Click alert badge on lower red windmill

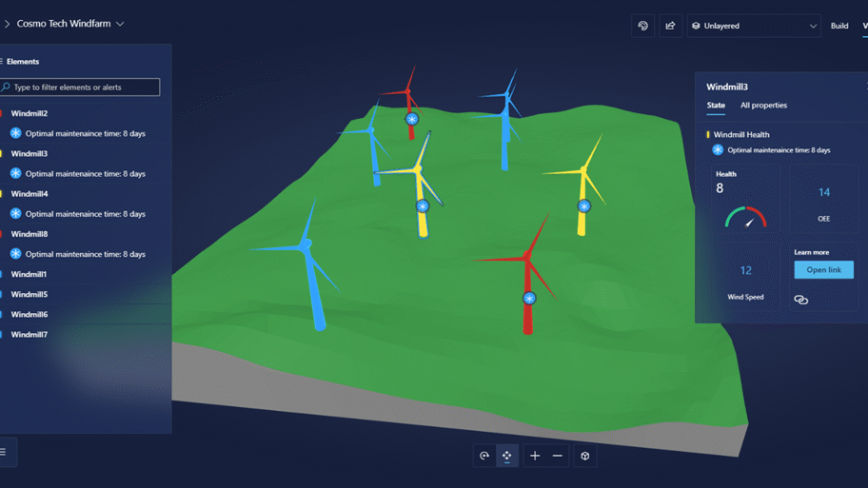click(x=529, y=299)
